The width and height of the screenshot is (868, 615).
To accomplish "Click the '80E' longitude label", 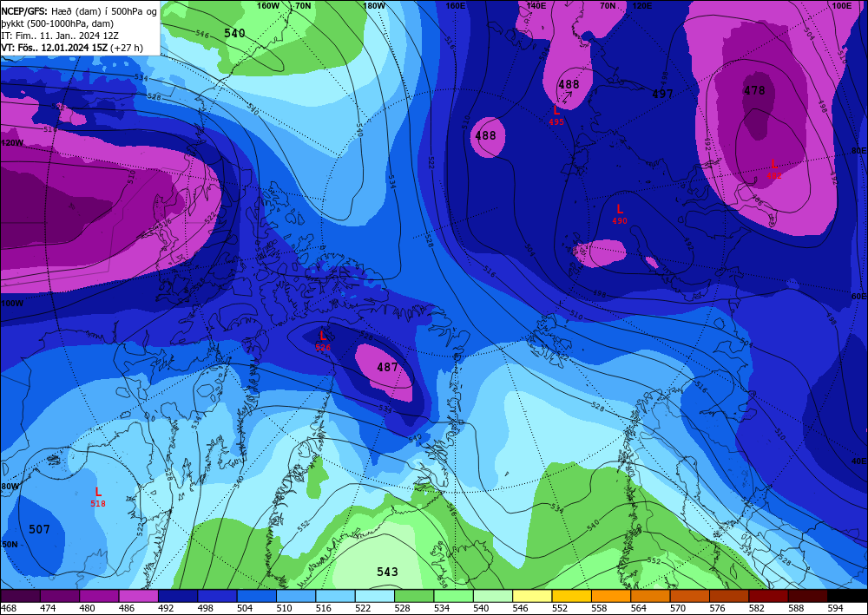I will [858, 150].
